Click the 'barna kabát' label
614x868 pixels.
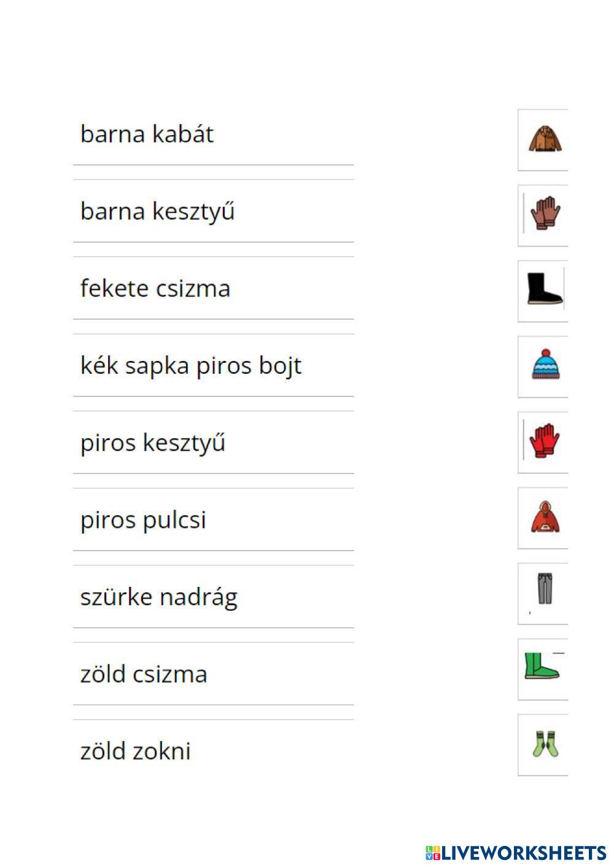147,134
